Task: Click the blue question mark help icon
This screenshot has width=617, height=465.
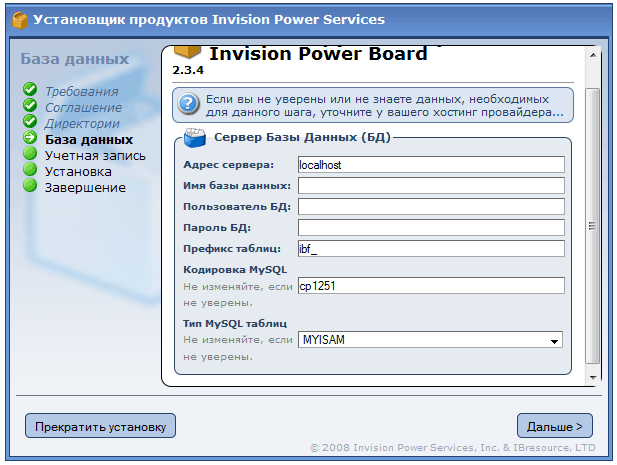Action: 187,104
